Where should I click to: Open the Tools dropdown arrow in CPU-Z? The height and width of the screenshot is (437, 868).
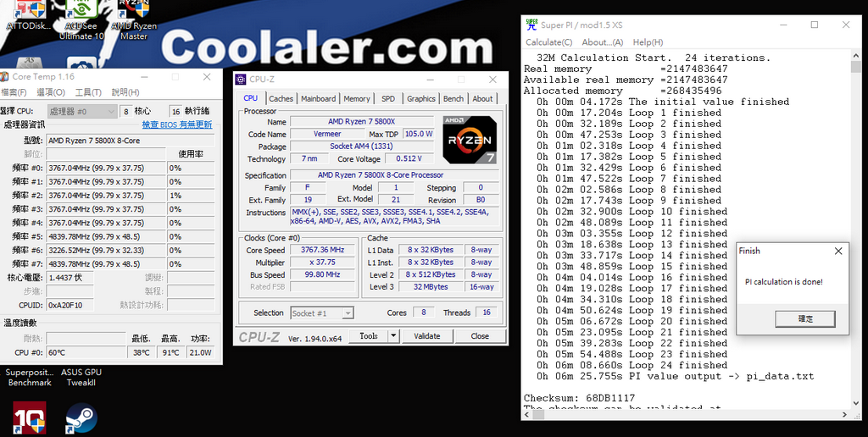click(393, 335)
